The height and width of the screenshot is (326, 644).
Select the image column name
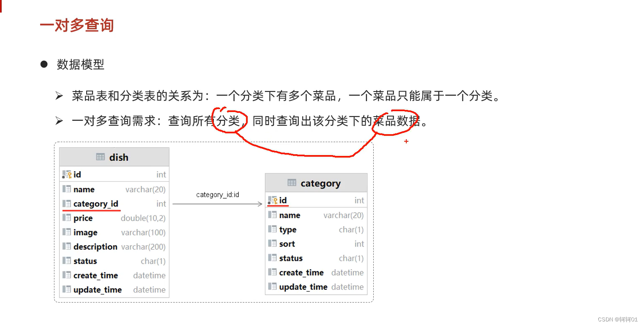(x=85, y=232)
